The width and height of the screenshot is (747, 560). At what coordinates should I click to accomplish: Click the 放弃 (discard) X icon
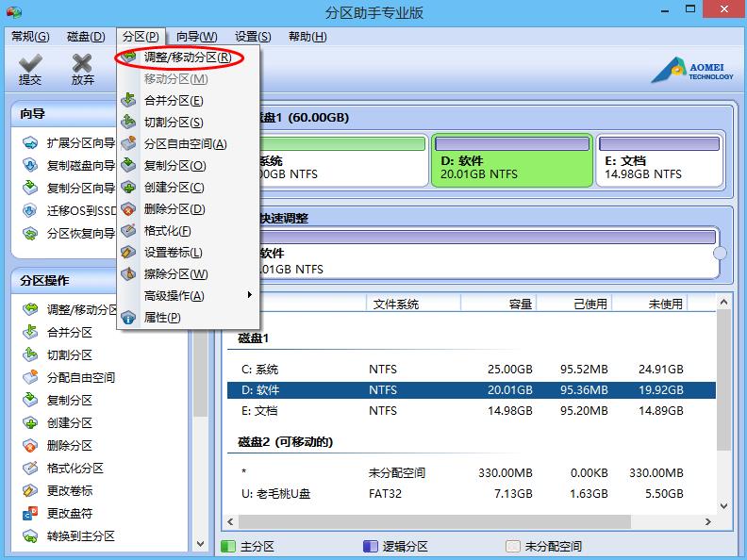(x=82, y=62)
